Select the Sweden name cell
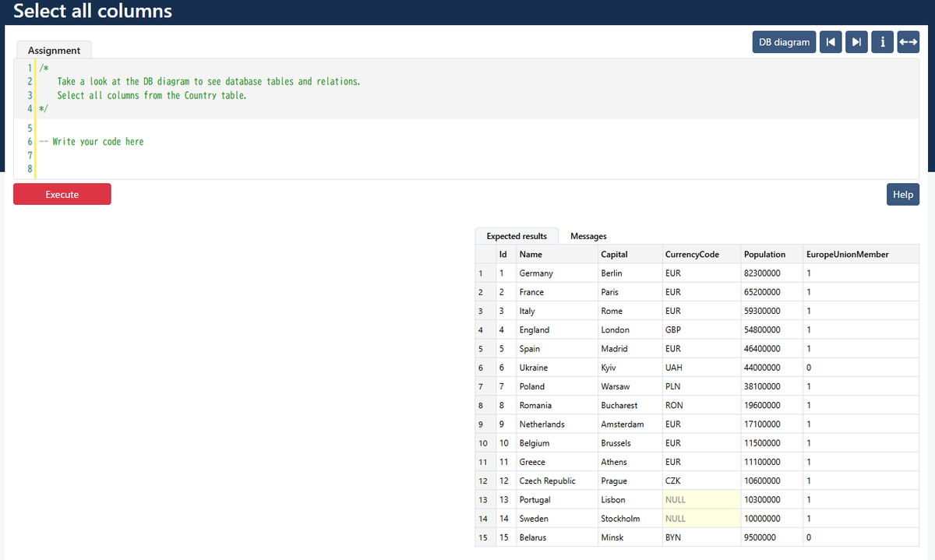Screen dimensions: 935x560 click(x=557, y=519)
